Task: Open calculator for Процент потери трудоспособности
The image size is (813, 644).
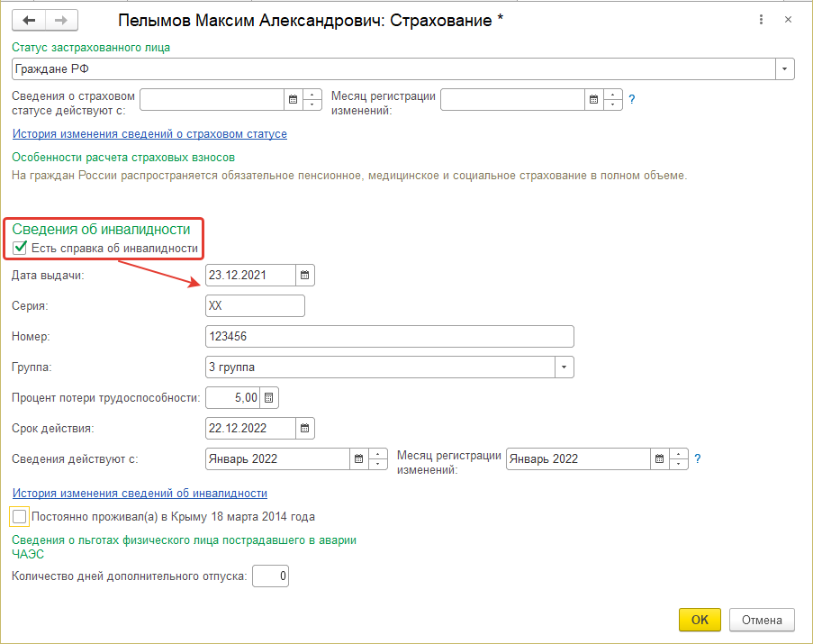Action: point(271,397)
